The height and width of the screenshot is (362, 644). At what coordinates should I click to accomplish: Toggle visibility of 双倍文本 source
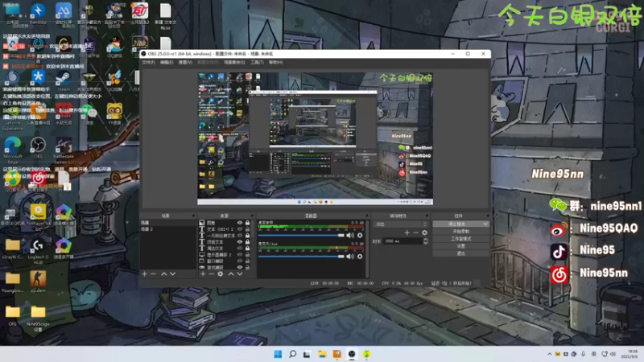(x=240, y=242)
